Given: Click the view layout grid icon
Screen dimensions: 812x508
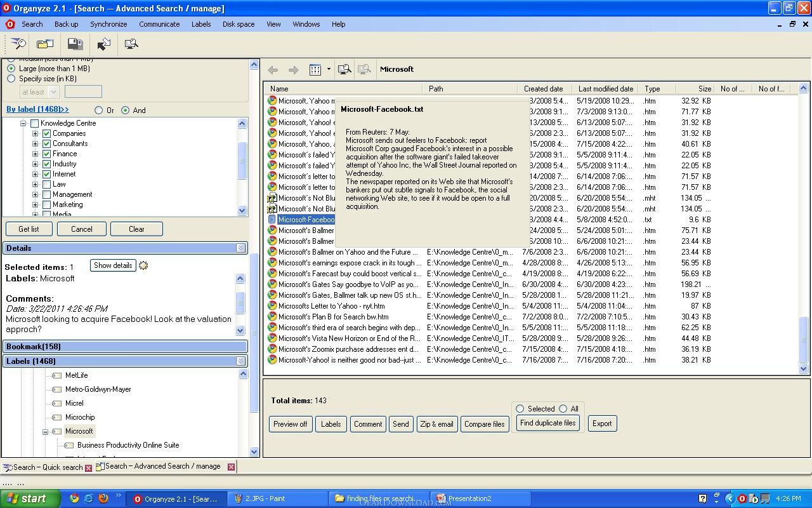Looking at the screenshot, I should point(315,69).
